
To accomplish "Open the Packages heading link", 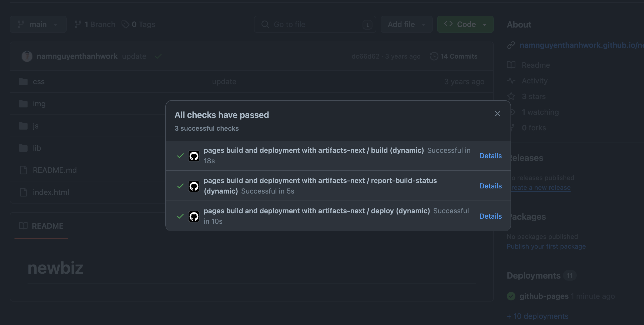I will click(x=528, y=217).
